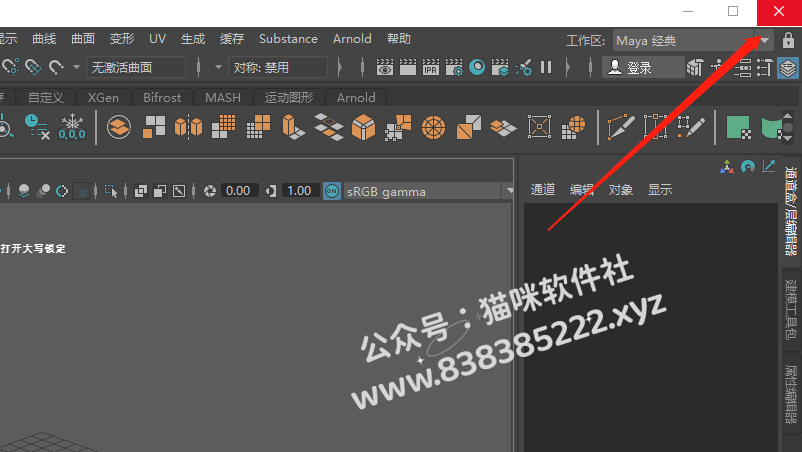
Task: Toggle the ON view transform button
Action: tap(332, 191)
